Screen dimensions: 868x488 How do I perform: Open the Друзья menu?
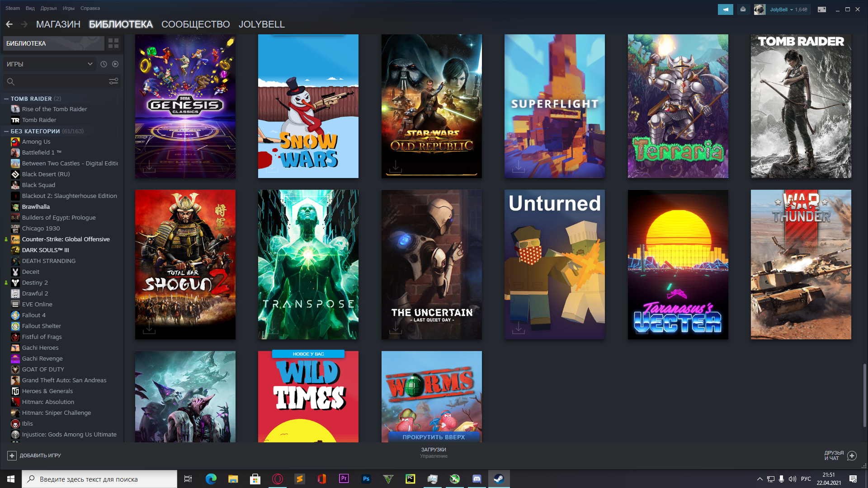click(x=48, y=8)
